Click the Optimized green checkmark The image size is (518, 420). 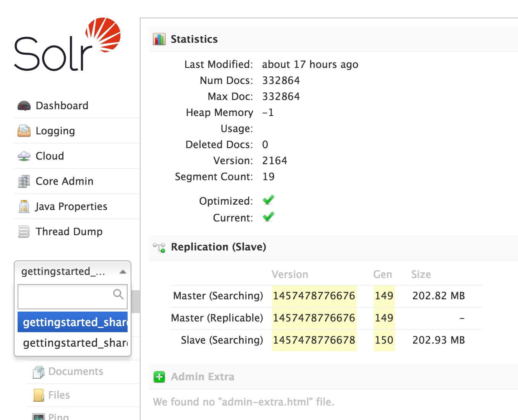click(268, 200)
